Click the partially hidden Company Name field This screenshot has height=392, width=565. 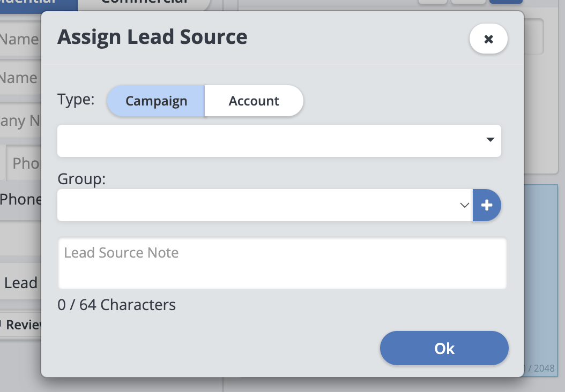(x=20, y=120)
